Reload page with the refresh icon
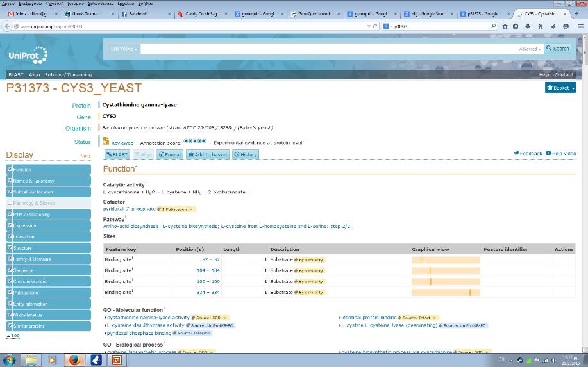 (374, 26)
